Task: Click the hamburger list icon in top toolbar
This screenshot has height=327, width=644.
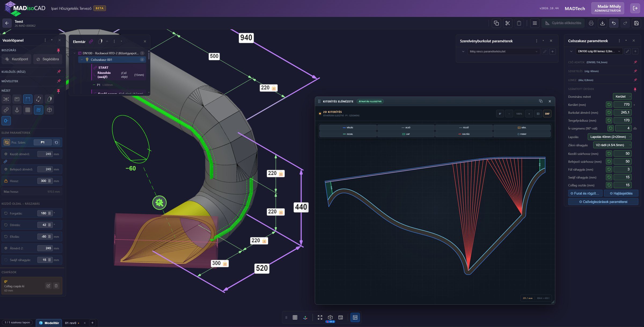Action: coord(535,23)
